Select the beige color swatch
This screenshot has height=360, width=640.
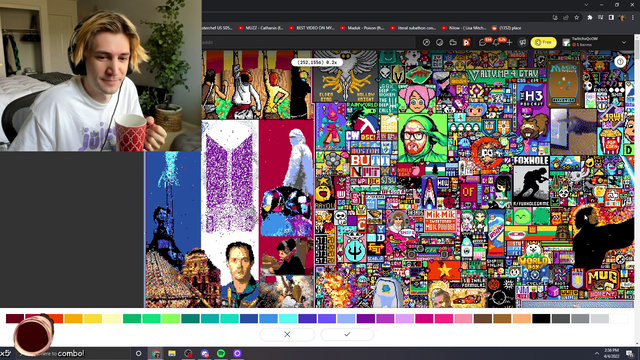pyautogui.click(x=522, y=318)
